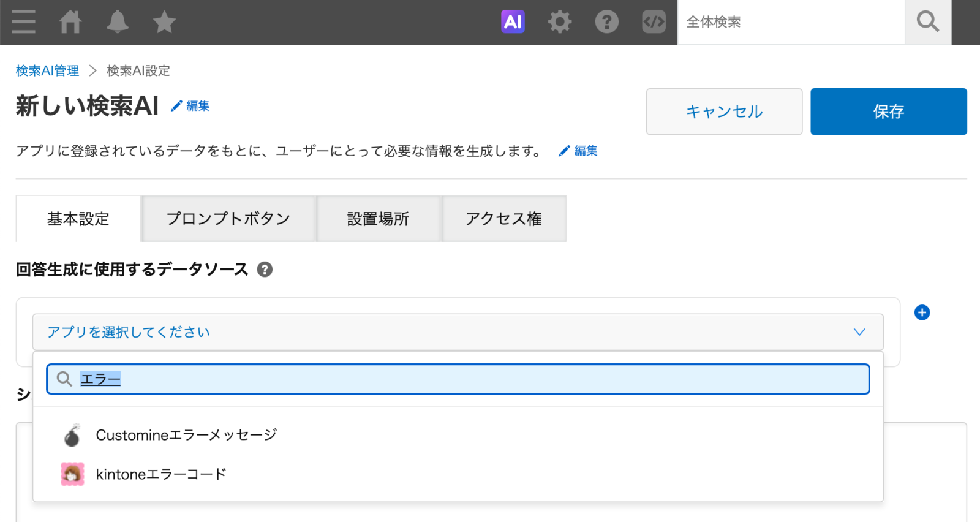Screen dimensions: 980x522
Task: Switch to the プロンプトボタン tab
Action: pyautogui.click(x=228, y=219)
